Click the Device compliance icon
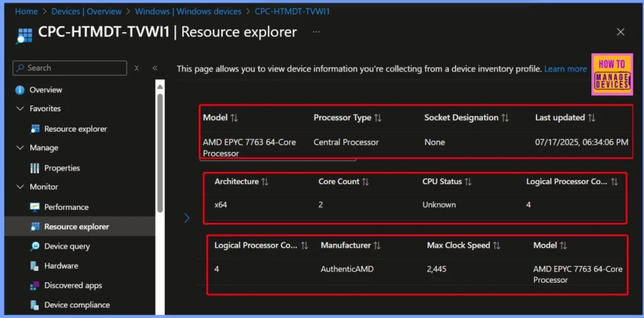Viewport: 644px width, 318px height. [35, 305]
